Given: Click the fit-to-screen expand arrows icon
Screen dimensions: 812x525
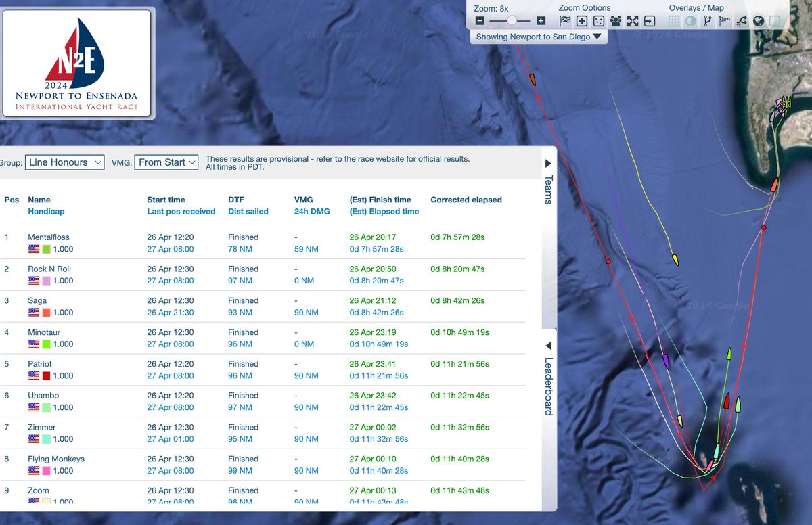Looking at the screenshot, I should [x=633, y=21].
